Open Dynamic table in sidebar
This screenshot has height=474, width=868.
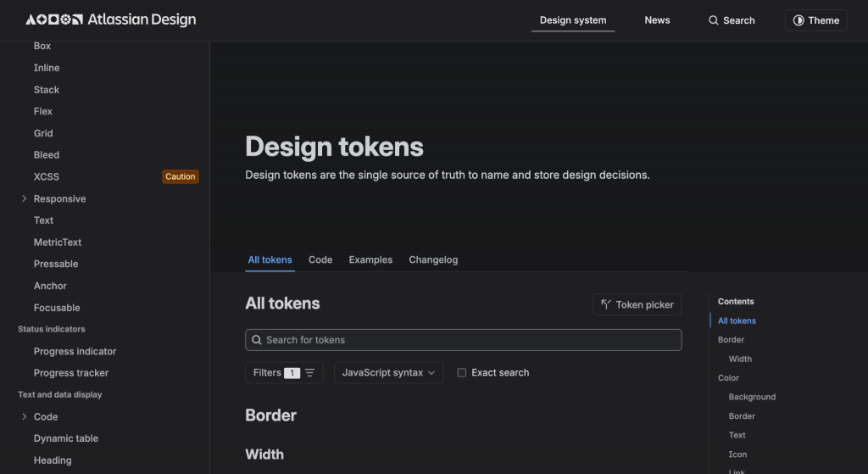66,438
